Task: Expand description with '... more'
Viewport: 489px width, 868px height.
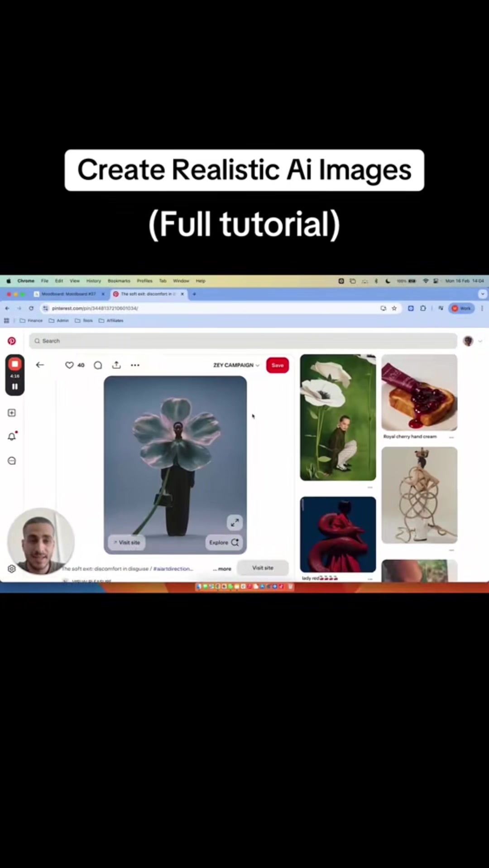Action: pos(222,569)
